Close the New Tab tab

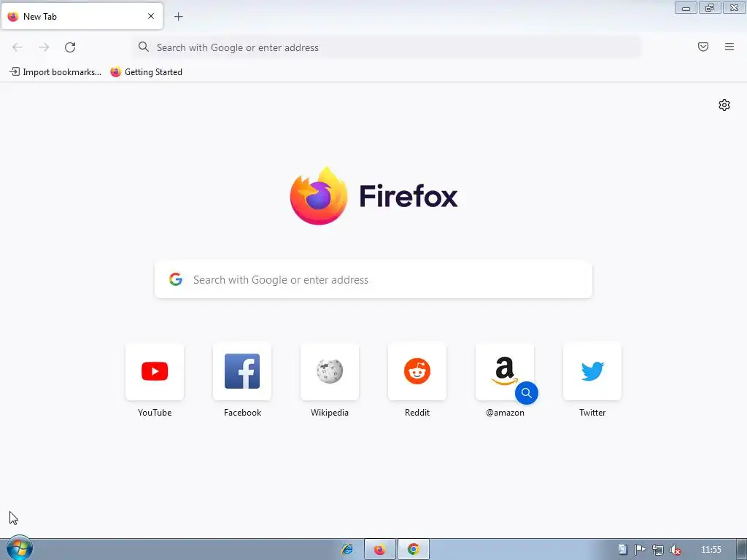[151, 16]
